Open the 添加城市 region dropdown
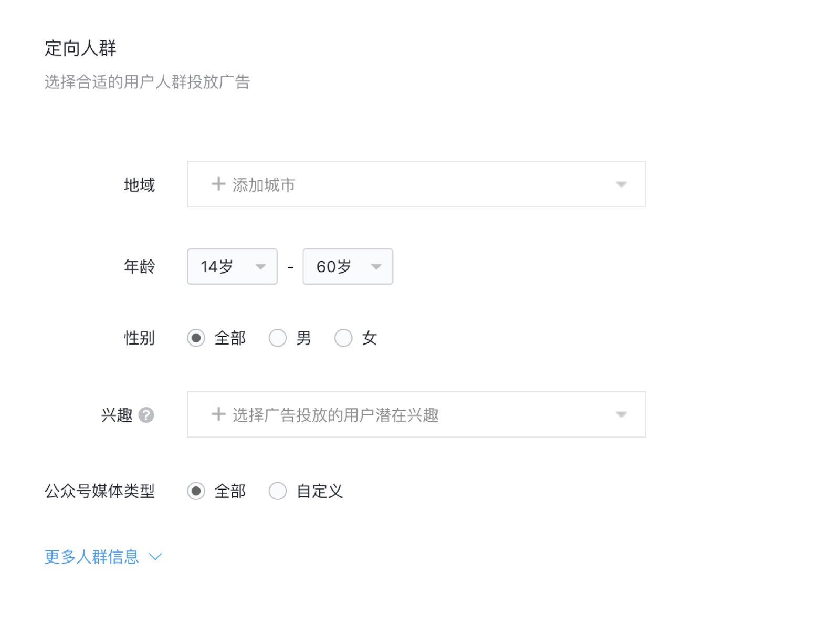840x635 pixels. pyautogui.click(x=416, y=184)
